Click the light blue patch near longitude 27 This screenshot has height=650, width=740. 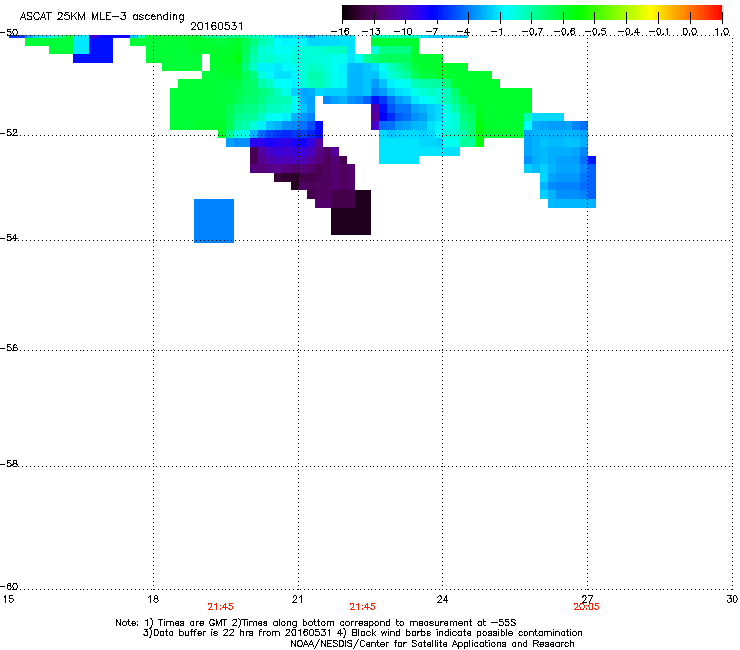coord(560,160)
